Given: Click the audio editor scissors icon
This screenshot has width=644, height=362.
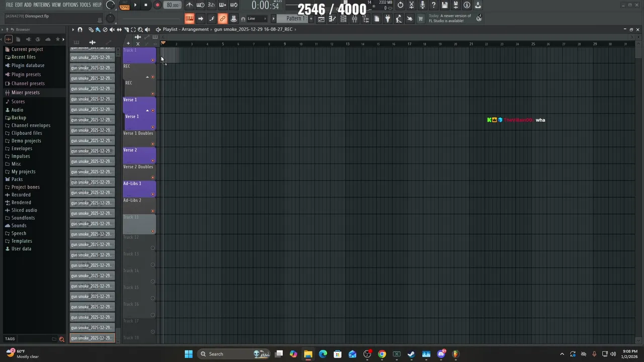Looking at the screenshot, I should pyautogui.click(x=412, y=5).
